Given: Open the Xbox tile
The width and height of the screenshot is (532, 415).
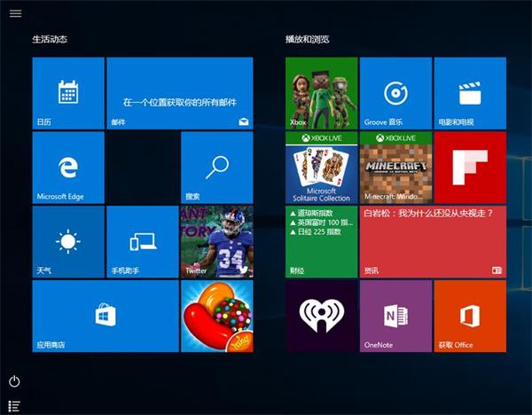Looking at the screenshot, I should tap(321, 93).
